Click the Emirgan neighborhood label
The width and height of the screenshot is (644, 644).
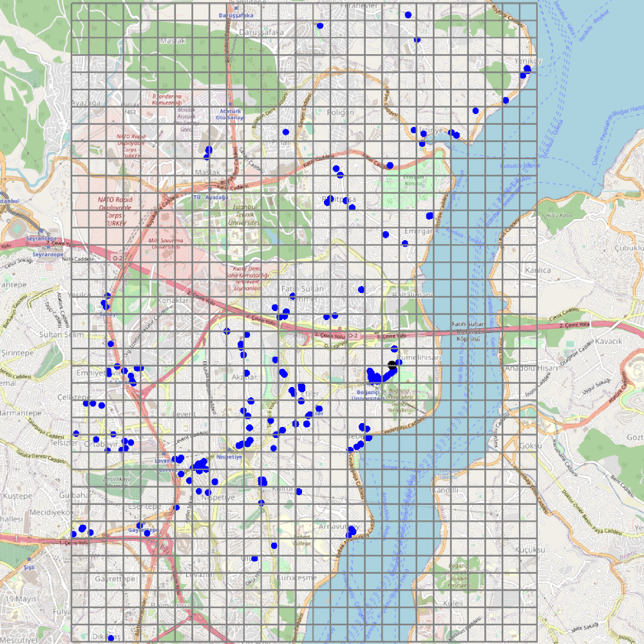418,231
